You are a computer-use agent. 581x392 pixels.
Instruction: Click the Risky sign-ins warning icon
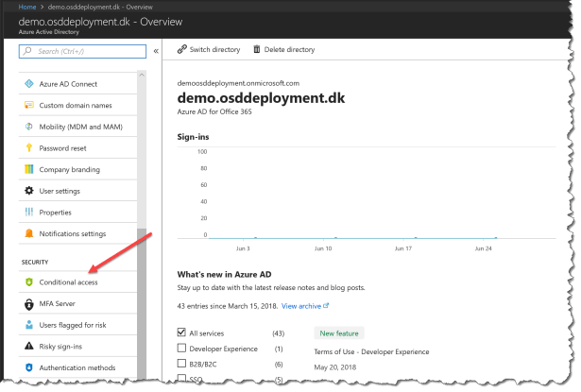(x=29, y=346)
